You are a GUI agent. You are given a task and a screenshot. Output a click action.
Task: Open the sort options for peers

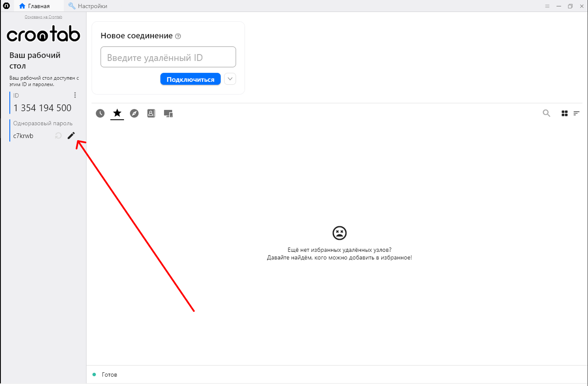(x=576, y=113)
